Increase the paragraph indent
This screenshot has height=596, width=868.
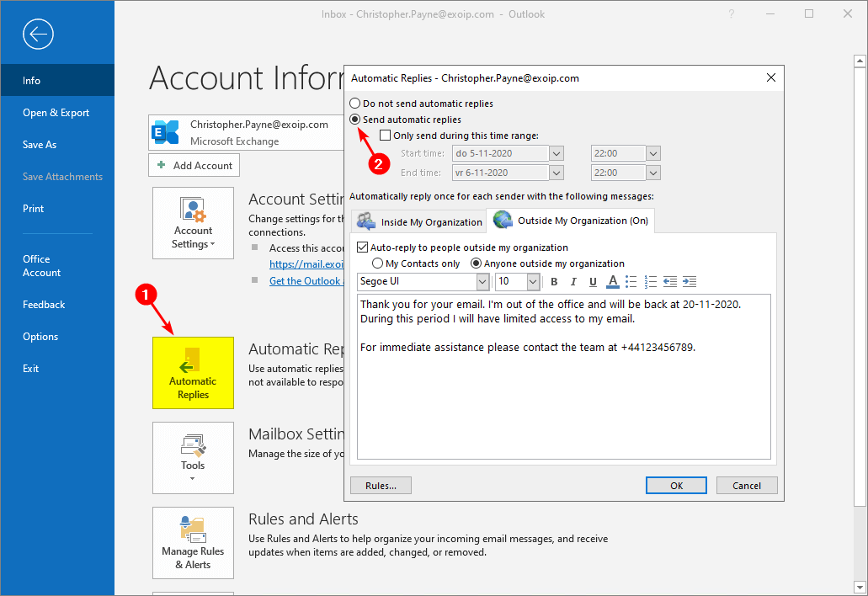coord(689,281)
